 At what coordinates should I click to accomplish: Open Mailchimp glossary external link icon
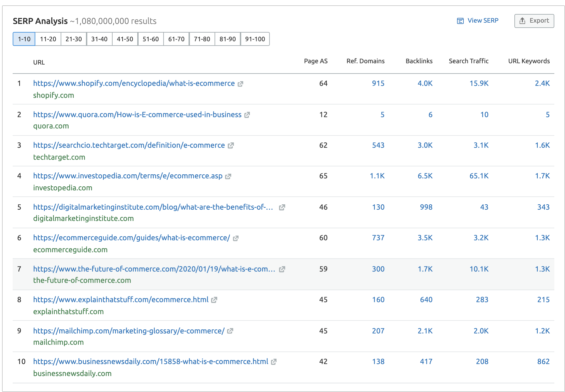click(x=230, y=331)
